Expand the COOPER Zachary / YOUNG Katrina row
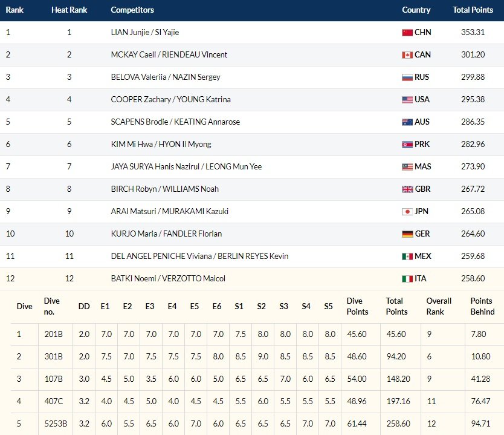Viewport: 504px width, 435px height. click(x=252, y=100)
